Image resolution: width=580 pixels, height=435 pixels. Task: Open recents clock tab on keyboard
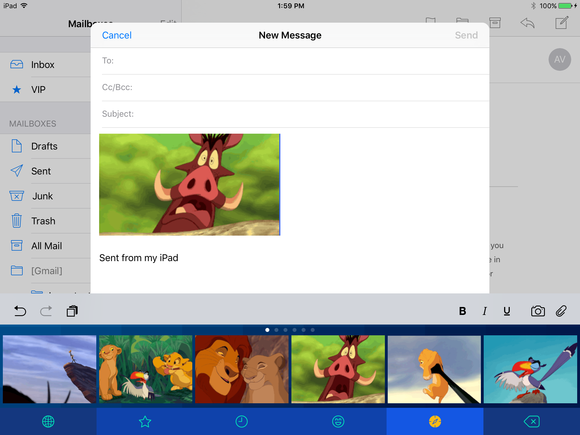242,421
